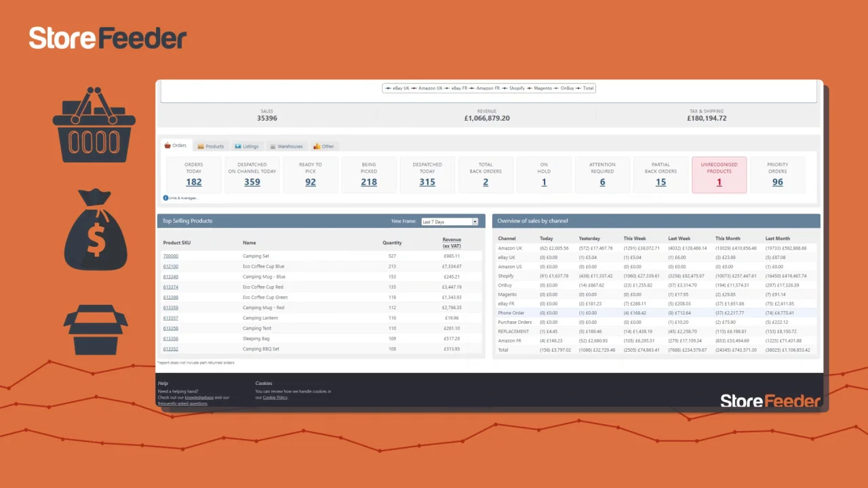
Task: Select the Amazon UK channel row
Action: pyautogui.click(x=656, y=248)
